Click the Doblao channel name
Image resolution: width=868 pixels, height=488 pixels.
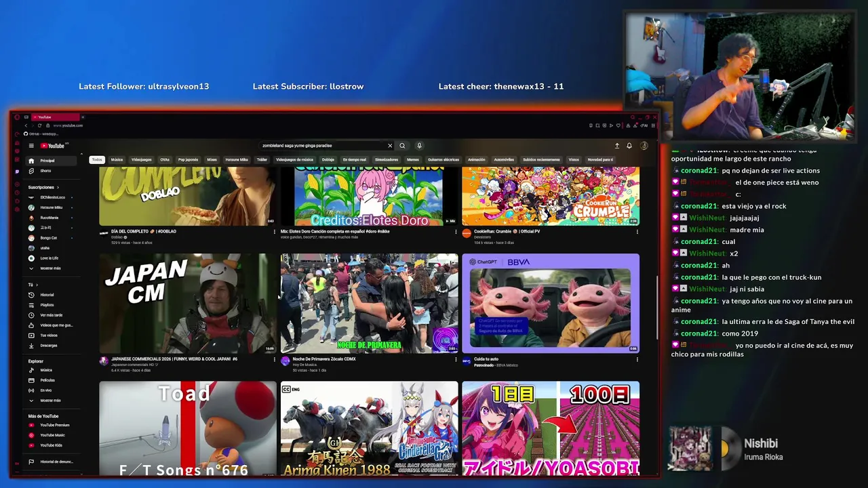117,237
